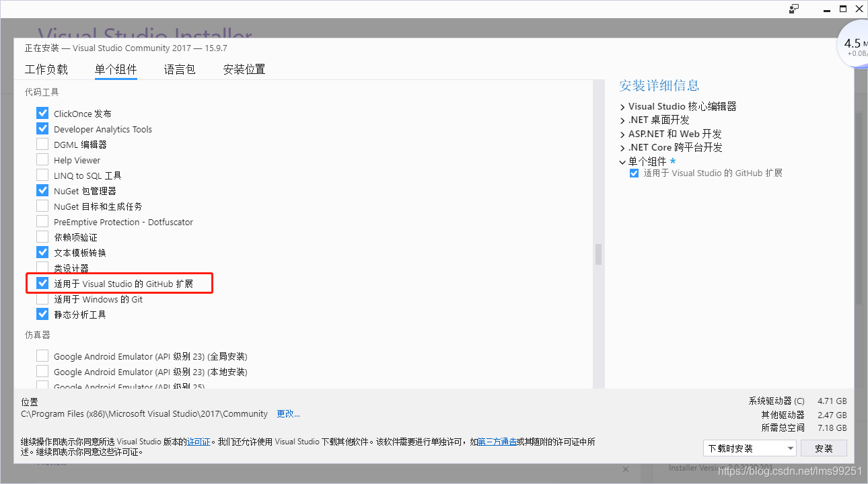Click the 安装 button
This screenshot has width=868, height=484.
pos(824,448)
